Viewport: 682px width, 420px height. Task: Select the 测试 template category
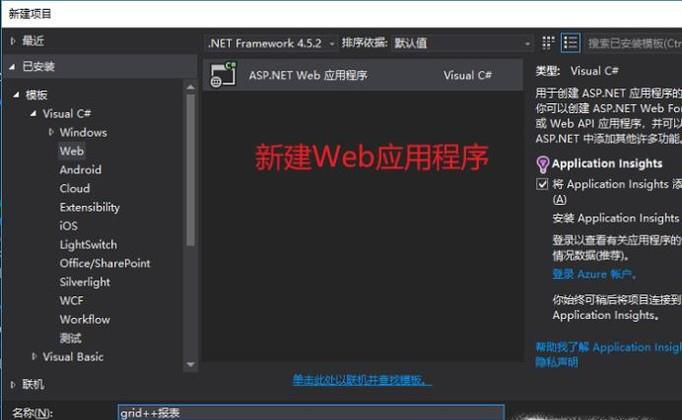[70, 338]
